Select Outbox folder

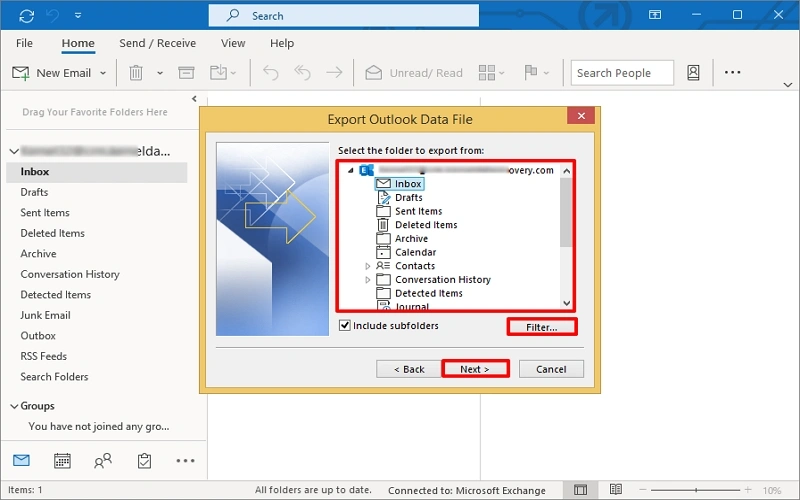coord(38,336)
